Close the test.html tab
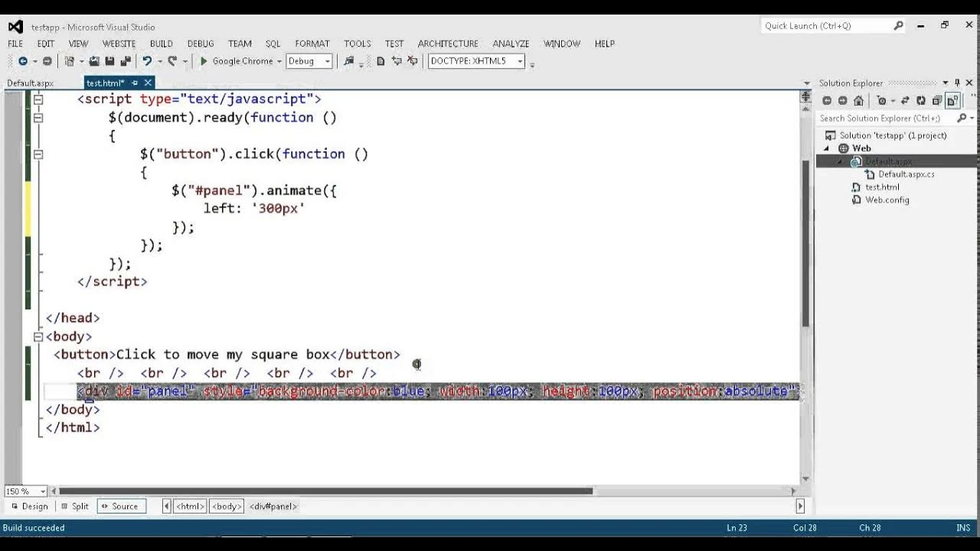This screenshot has width=980, height=551. coord(148,83)
